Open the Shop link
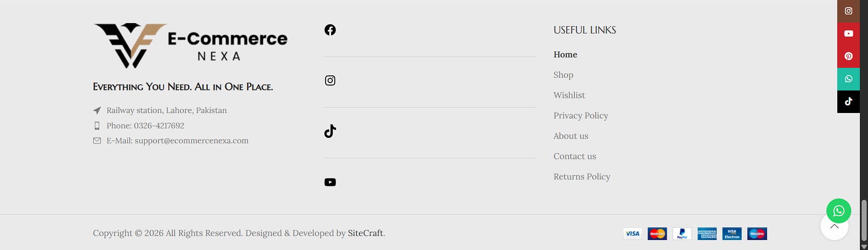868x250 pixels. pyautogui.click(x=563, y=75)
